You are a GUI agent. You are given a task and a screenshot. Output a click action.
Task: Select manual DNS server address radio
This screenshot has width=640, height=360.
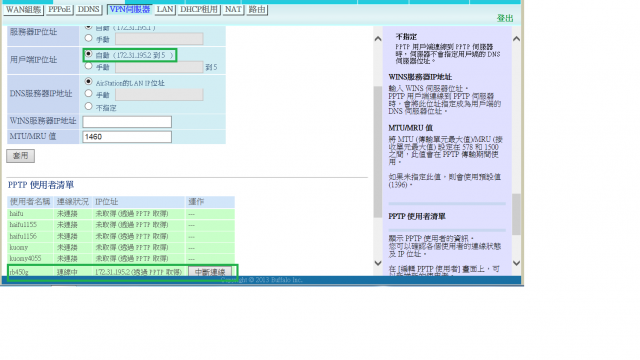88,94
